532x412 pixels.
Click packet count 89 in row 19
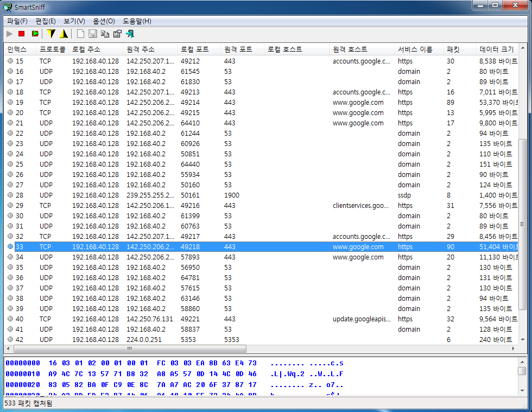coord(451,102)
